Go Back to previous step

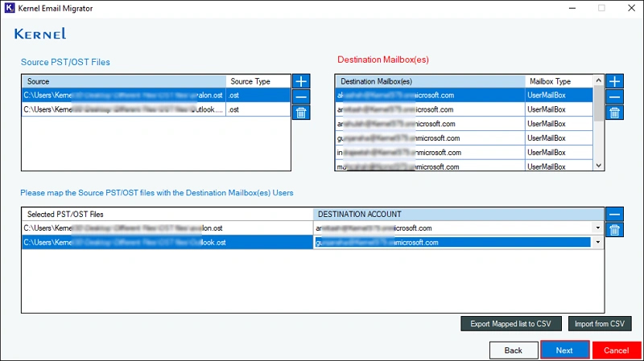514,351
